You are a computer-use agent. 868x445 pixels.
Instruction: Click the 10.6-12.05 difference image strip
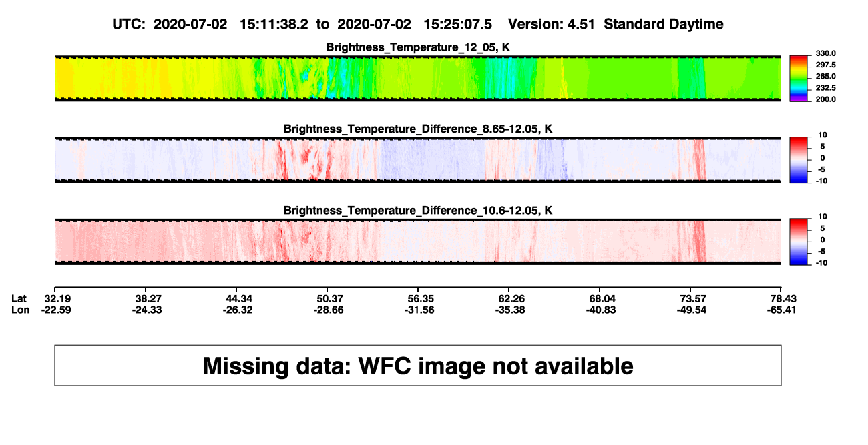coord(418,242)
